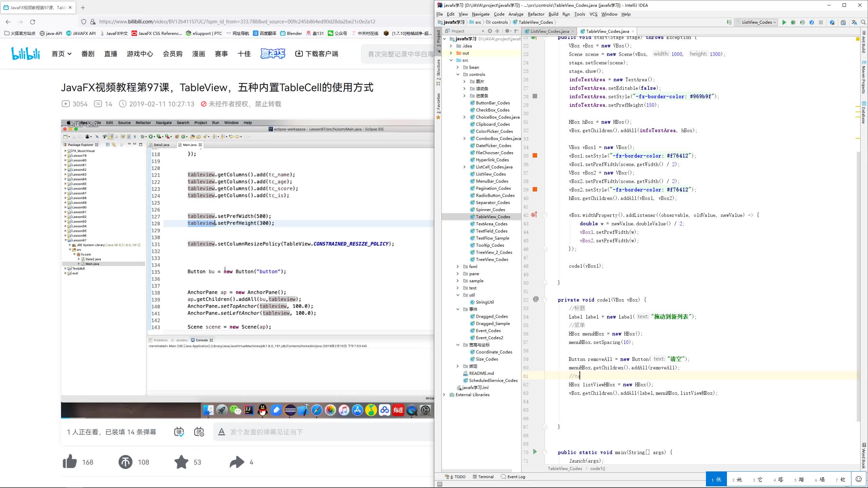Open Search Everywhere with the magnifier icon

pyautogui.click(x=863, y=22)
